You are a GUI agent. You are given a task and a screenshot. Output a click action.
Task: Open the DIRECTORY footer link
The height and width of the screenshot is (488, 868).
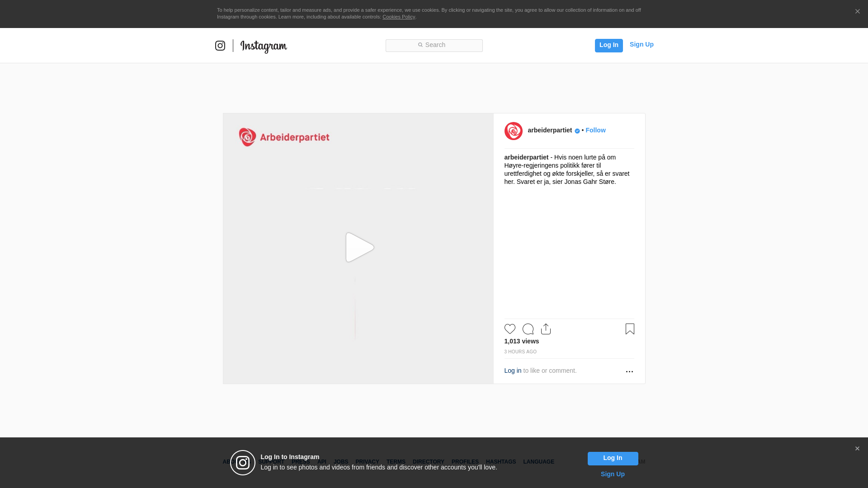click(429, 462)
